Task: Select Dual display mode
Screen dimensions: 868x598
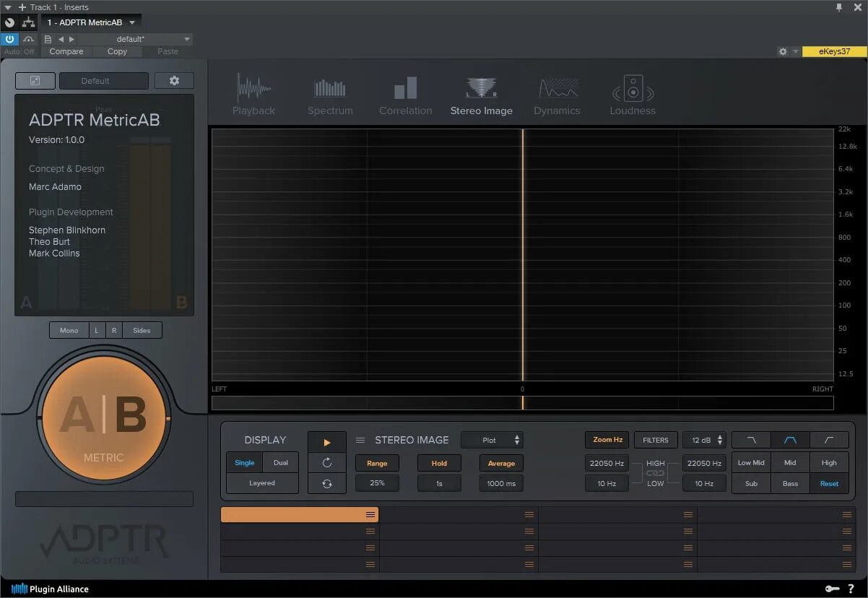Action: [x=280, y=463]
